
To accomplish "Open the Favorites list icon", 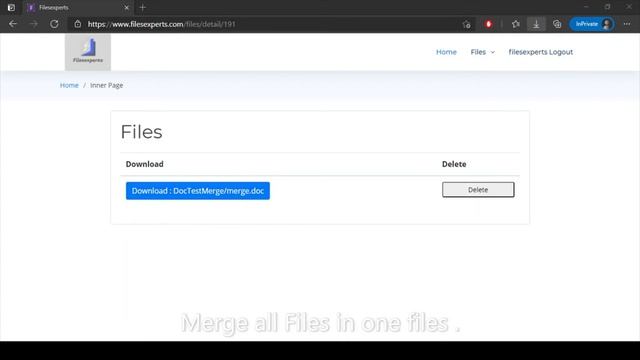I will (x=516, y=24).
